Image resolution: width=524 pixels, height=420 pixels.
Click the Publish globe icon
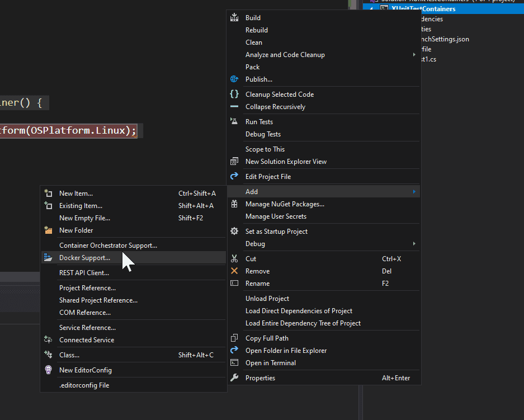pyautogui.click(x=234, y=79)
